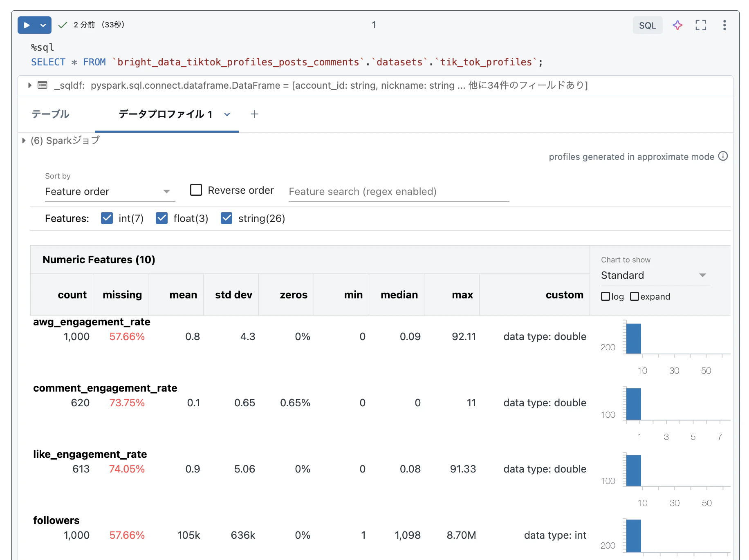This screenshot has height=560, width=749.
Task: Click the max value 92.11
Action: [464, 337]
